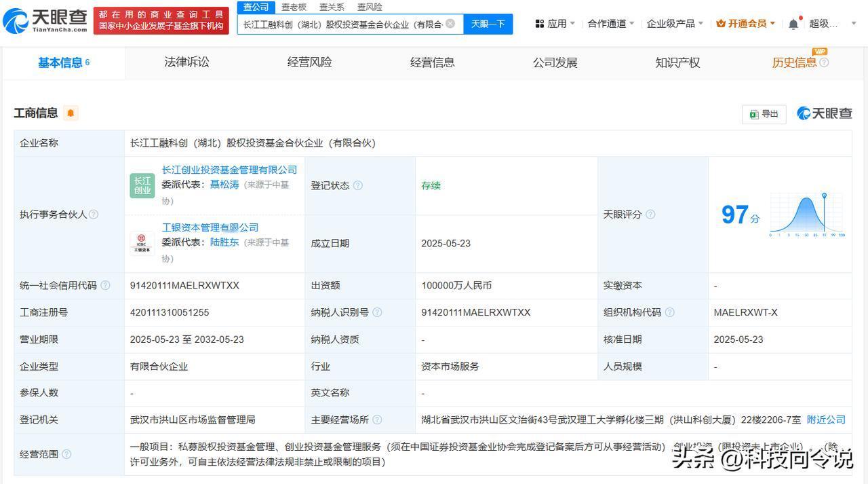This screenshot has width=868, height=484.
Task: Open representative 聂松涛 profile link
Action: pos(224,184)
